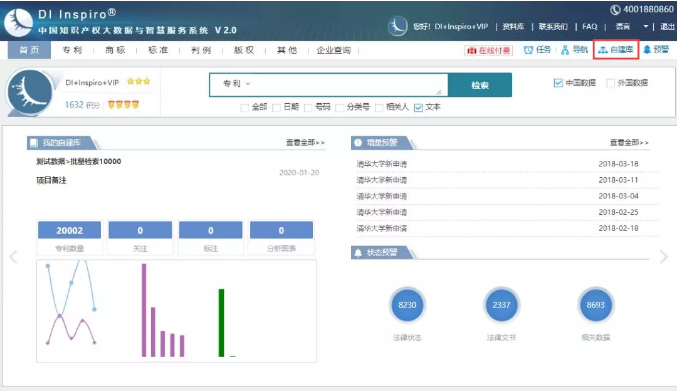Click the 2337 法律文书 circle
677x391 pixels.
click(501, 305)
